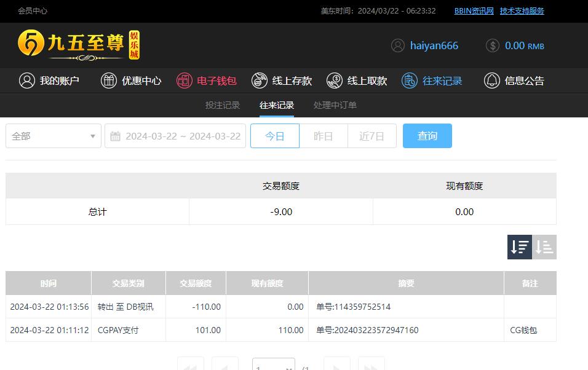Click the calendar icon in date field
This screenshot has height=370, width=588.
[115, 136]
